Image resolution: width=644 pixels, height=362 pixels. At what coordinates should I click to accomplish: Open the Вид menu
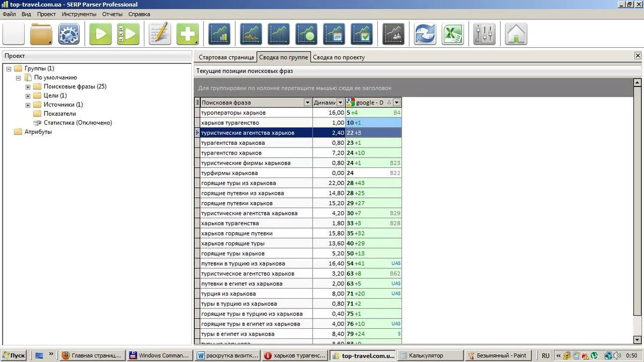pyautogui.click(x=26, y=14)
